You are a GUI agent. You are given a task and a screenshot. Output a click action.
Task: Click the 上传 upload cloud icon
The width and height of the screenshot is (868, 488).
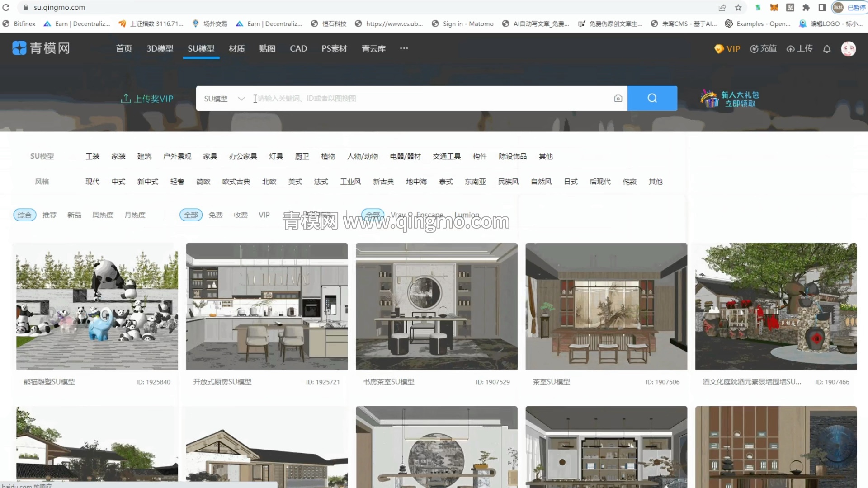[x=790, y=49]
